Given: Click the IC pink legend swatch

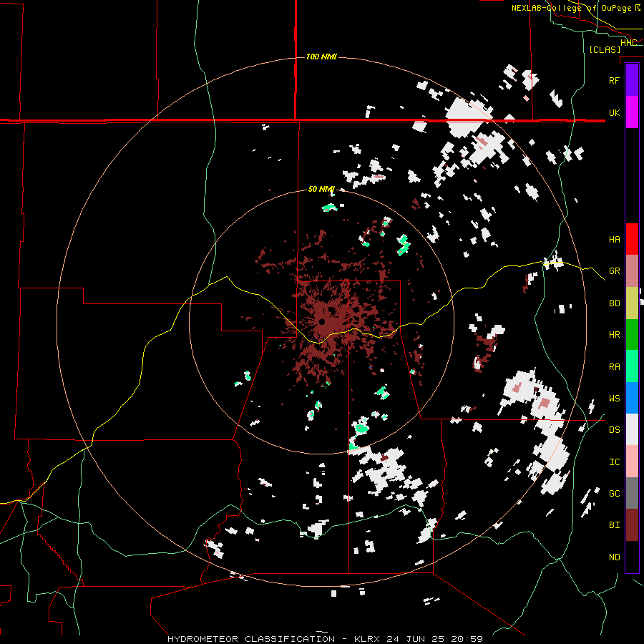Looking at the screenshot, I should [632, 462].
